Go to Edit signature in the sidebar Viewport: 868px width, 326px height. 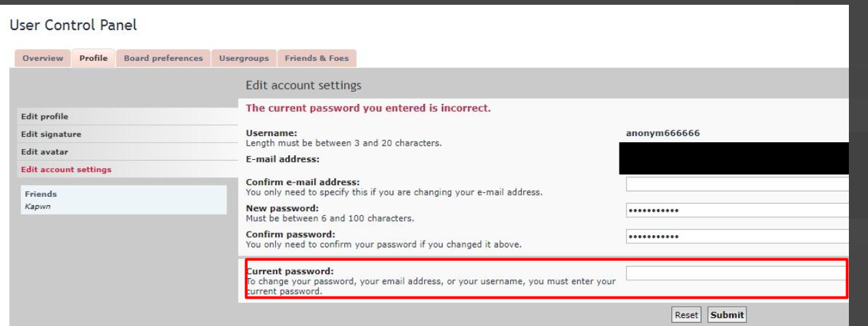51,135
